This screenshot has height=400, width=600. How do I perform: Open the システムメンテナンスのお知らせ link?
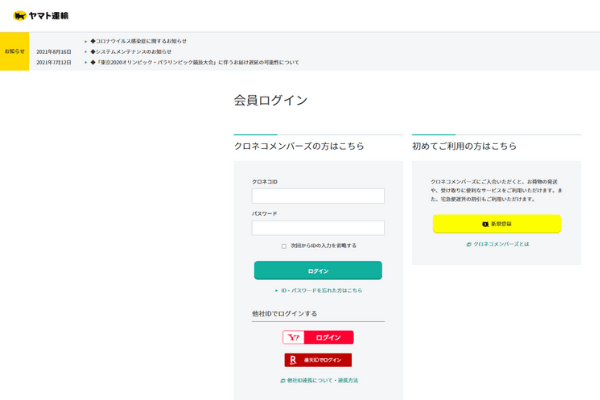[x=131, y=52]
